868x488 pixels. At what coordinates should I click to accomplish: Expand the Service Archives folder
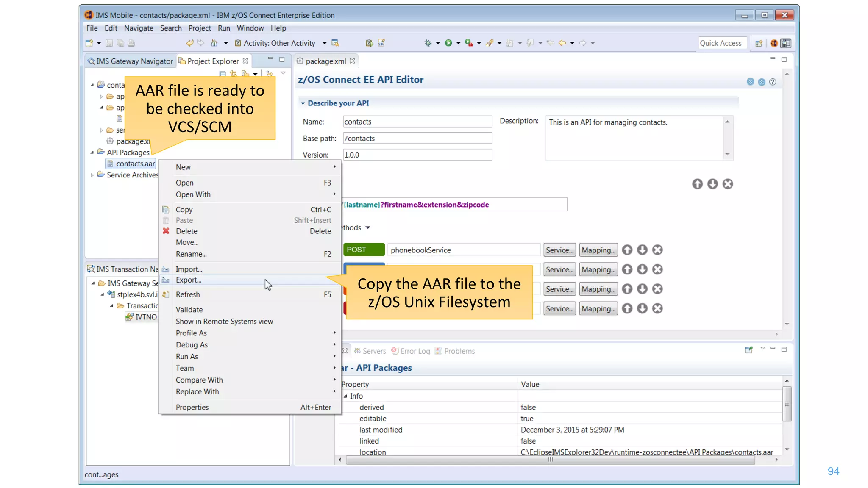click(92, 175)
